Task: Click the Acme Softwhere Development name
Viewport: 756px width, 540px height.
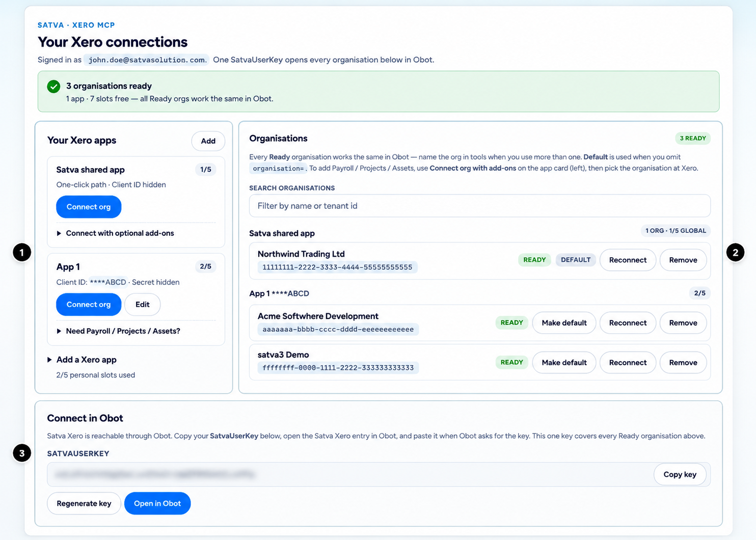Action: click(x=318, y=316)
